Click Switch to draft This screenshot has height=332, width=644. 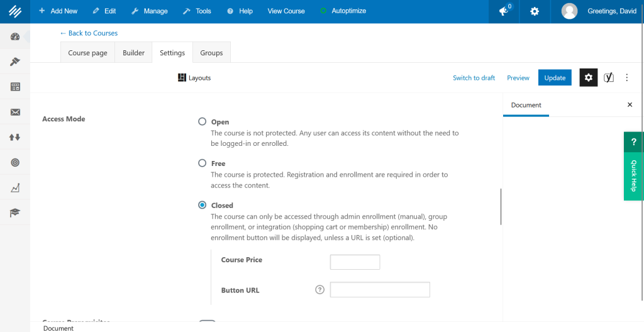pyautogui.click(x=474, y=78)
